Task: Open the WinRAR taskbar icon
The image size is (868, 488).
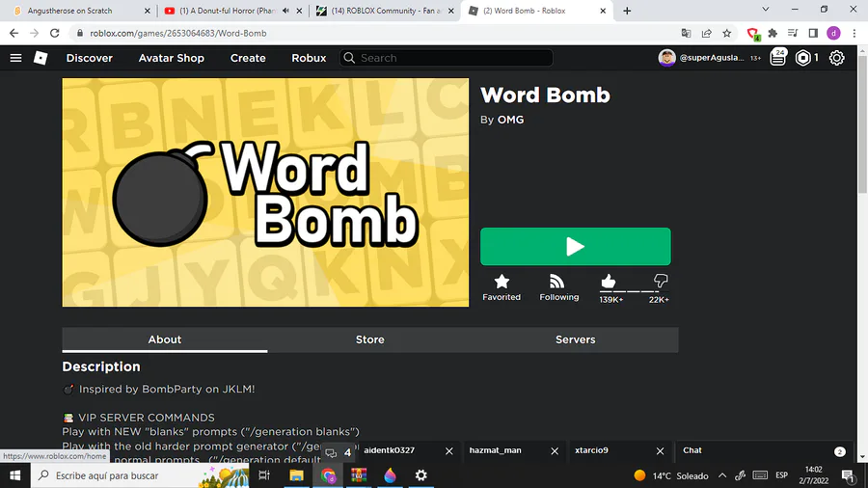Action: coord(359,475)
